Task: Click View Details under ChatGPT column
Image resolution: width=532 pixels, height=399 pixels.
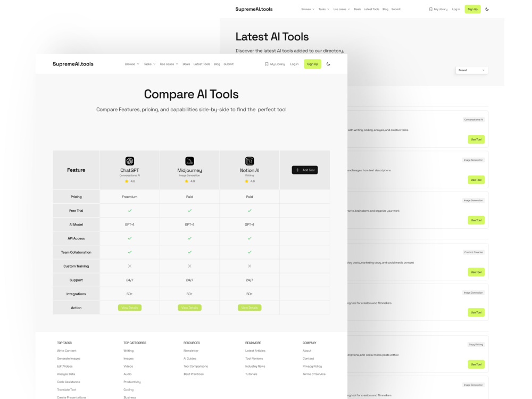Action: 130,307
